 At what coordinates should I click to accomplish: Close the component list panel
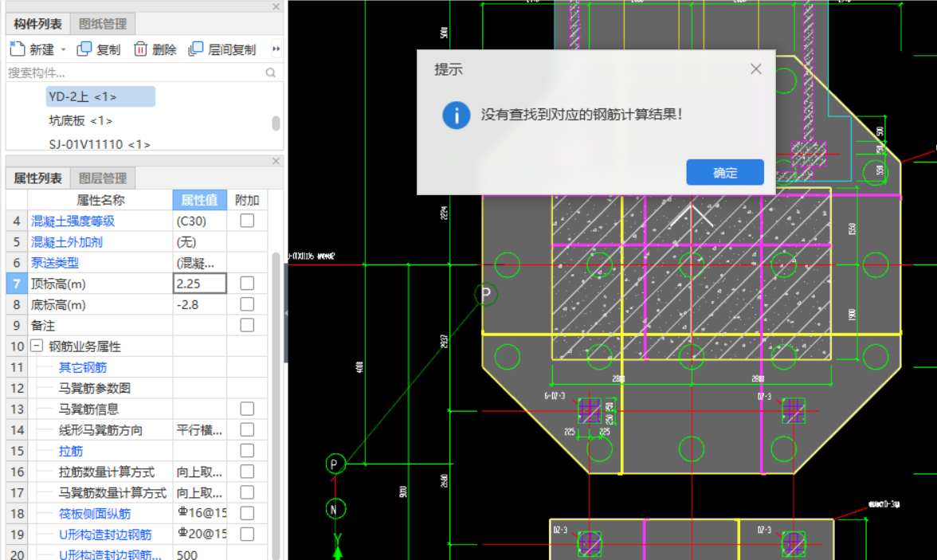point(276,6)
